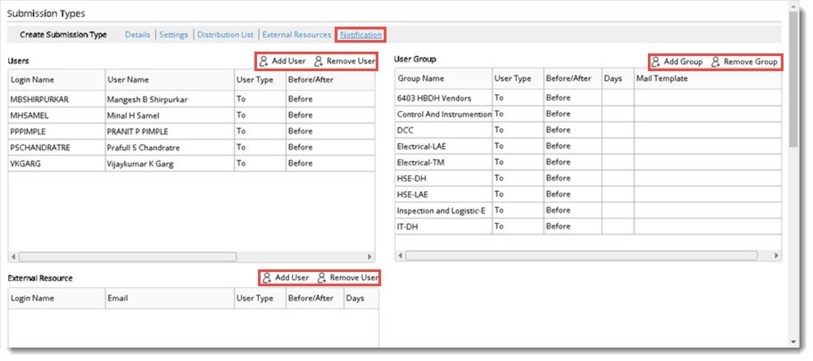The height and width of the screenshot is (361, 813).
Task: Click Days header in External Resource table
Action: 361,298
